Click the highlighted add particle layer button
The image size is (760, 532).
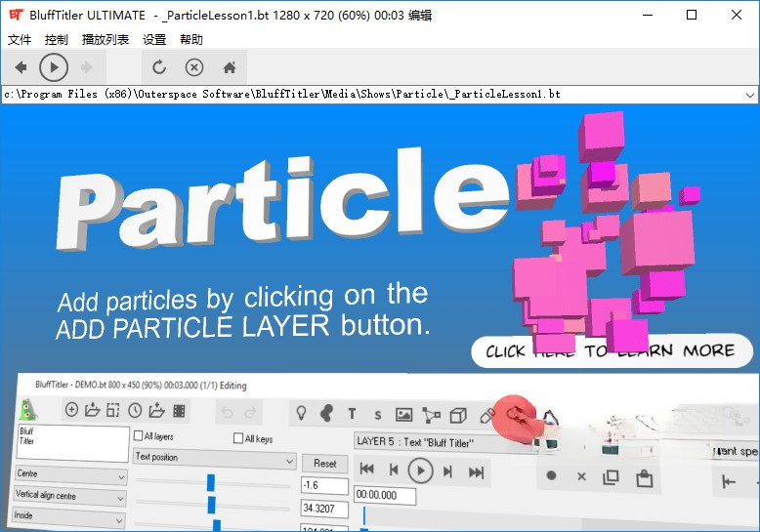(x=516, y=415)
